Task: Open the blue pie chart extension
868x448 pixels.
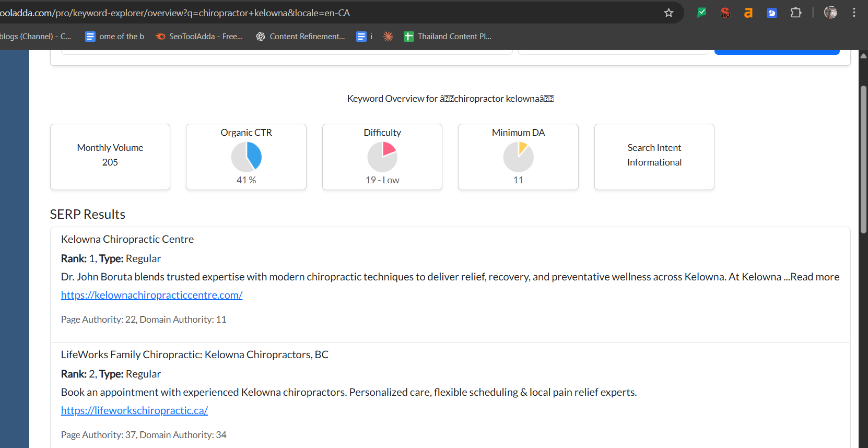Action: coord(772,13)
